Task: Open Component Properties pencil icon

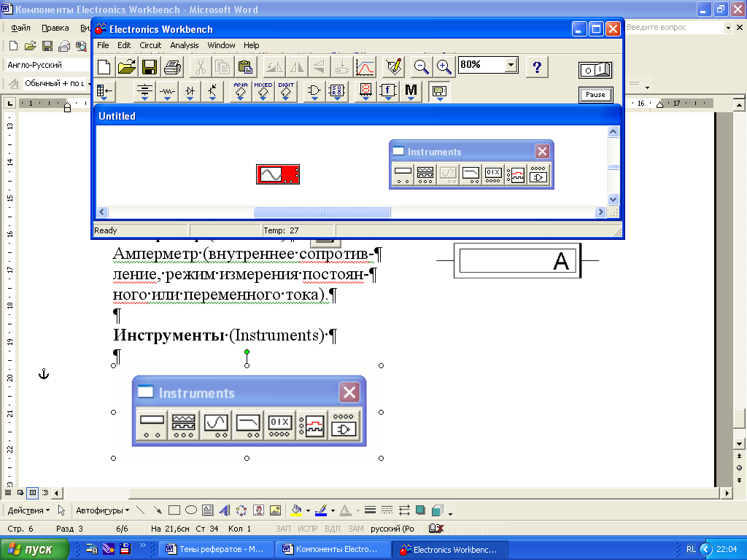Action: point(394,66)
